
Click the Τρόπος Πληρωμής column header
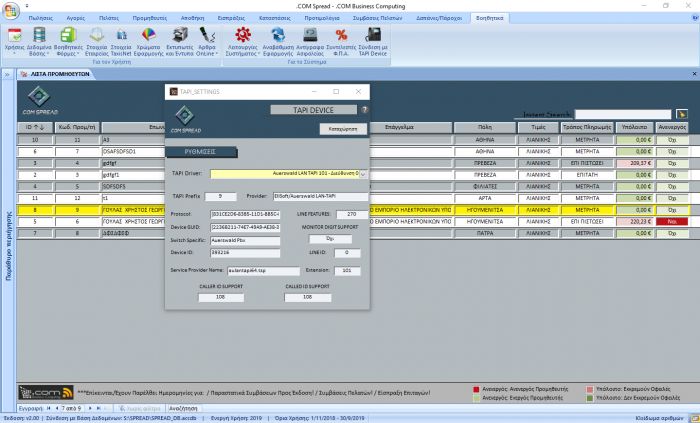[x=587, y=127]
